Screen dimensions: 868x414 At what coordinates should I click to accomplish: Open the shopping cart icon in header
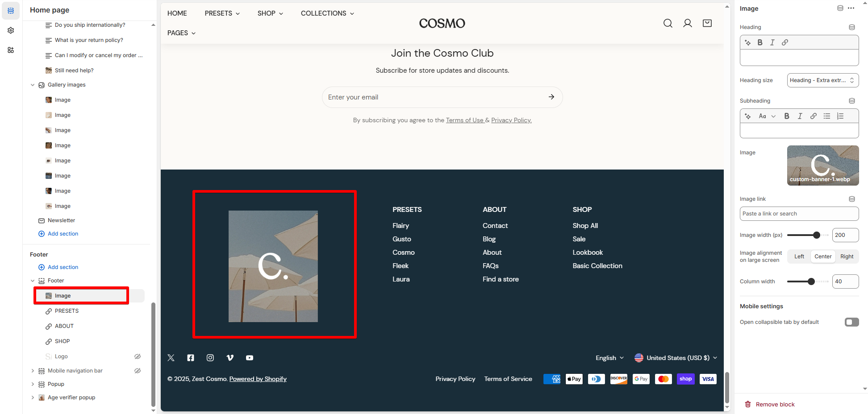[707, 23]
